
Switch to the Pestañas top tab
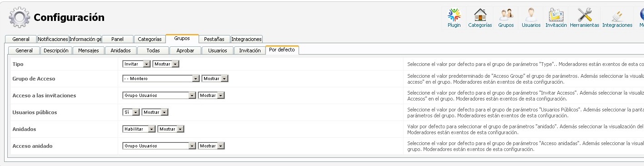pos(215,39)
